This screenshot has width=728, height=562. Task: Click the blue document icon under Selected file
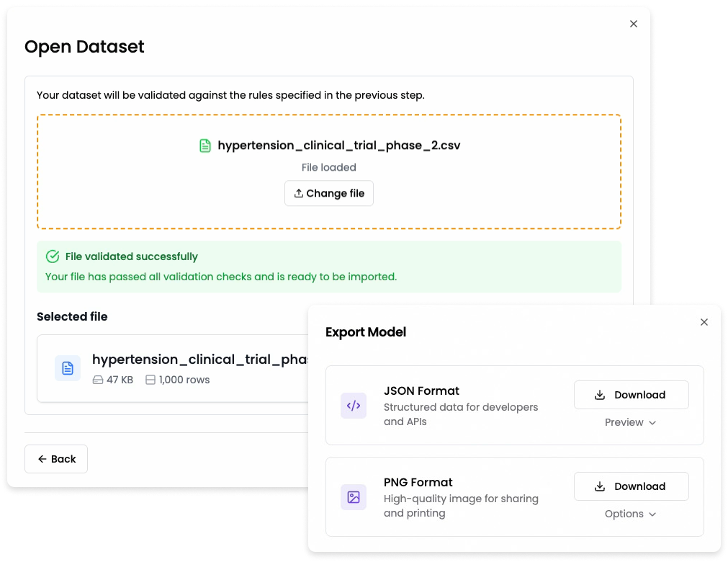click(68, 368)
